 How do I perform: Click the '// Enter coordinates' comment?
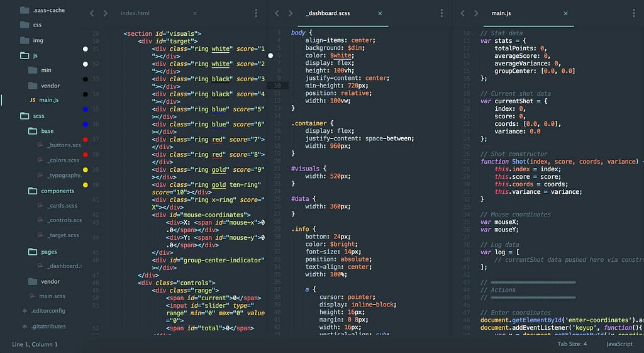(x=516, y=313)
